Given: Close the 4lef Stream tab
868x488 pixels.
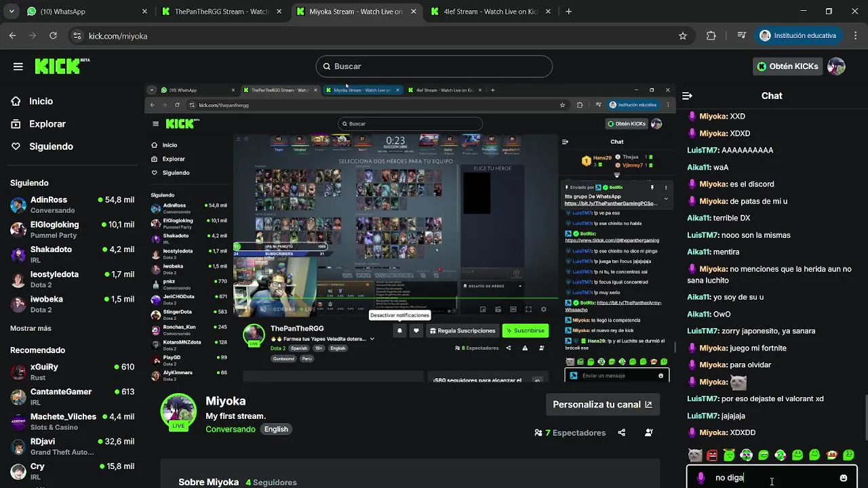Looking at the screenshot, I should point(549,12).
